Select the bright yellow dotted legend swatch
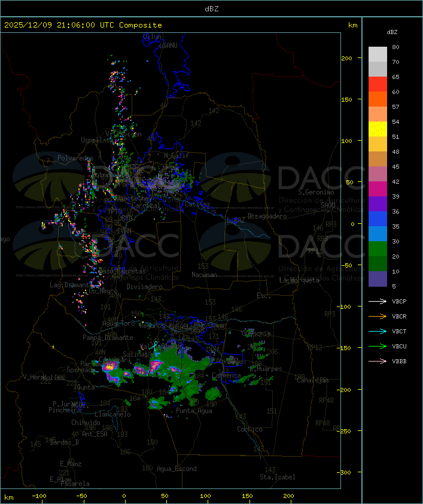Image resolution: width=423 pixels, height=504 pixels. coord(378,129)
